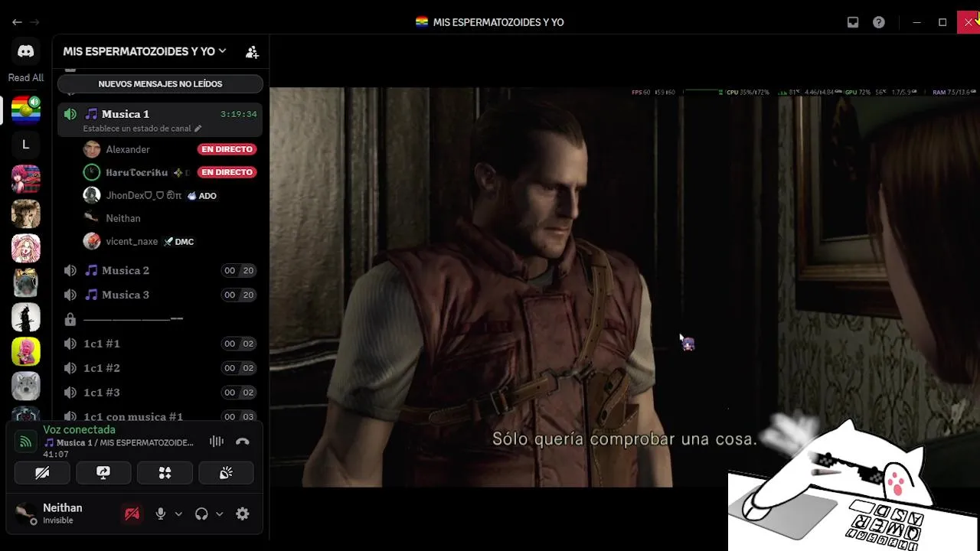This screenshot has height=551, width=980.
Task: Open JhonDex user entry
Action: [x=169, y=195]
